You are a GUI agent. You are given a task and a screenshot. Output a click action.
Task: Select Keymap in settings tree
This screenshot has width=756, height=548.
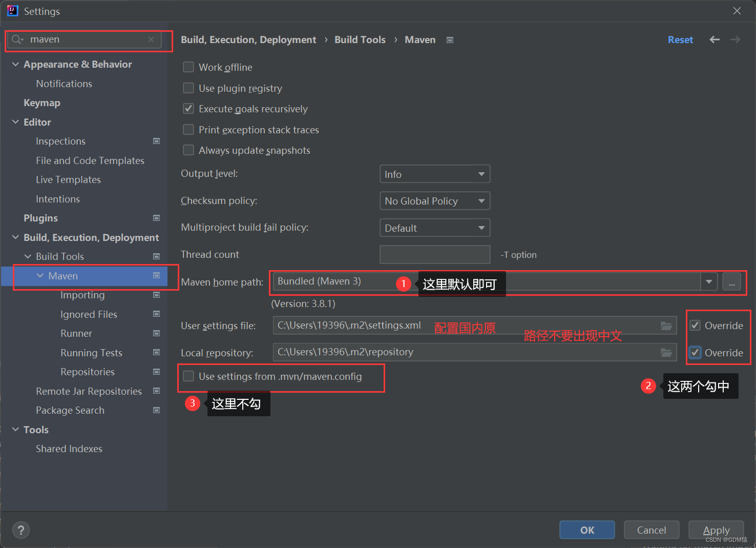tap(42, 103)
